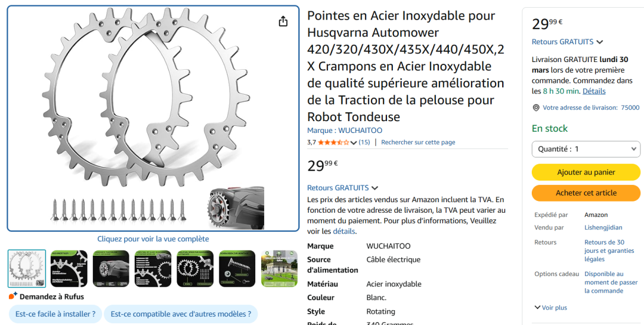
Task: Click Acheter cet article button
Action: 586,193
